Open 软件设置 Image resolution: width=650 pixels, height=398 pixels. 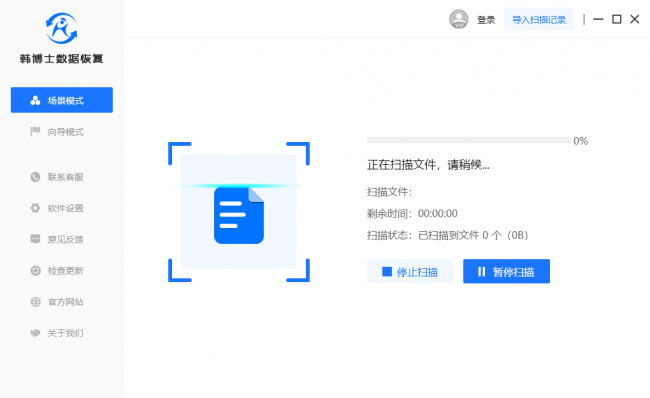click(57, 208)
